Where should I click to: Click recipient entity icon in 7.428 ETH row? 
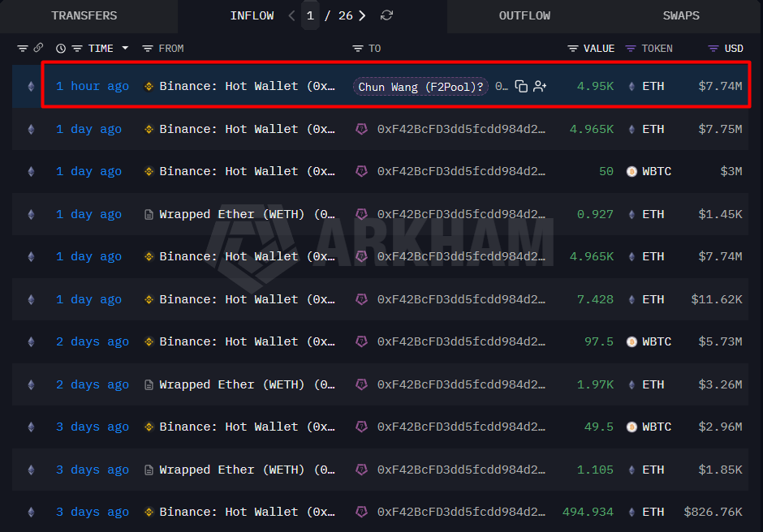[x=361, y=299]
